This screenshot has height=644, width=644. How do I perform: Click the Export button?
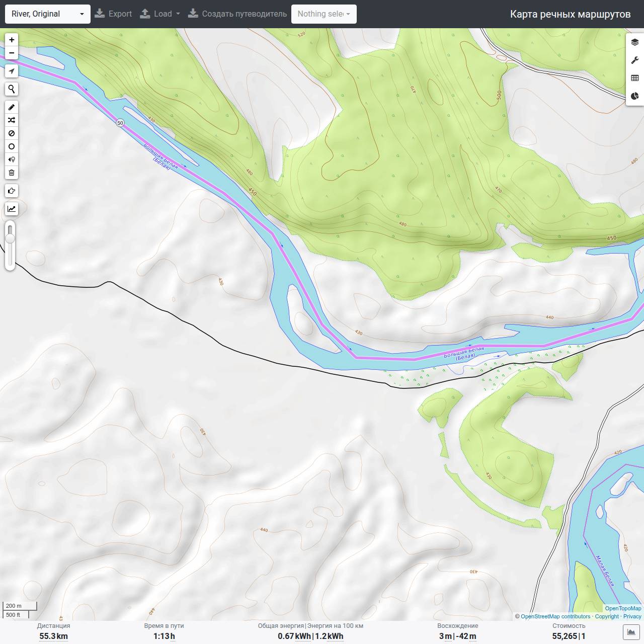[x=113, y=14]
